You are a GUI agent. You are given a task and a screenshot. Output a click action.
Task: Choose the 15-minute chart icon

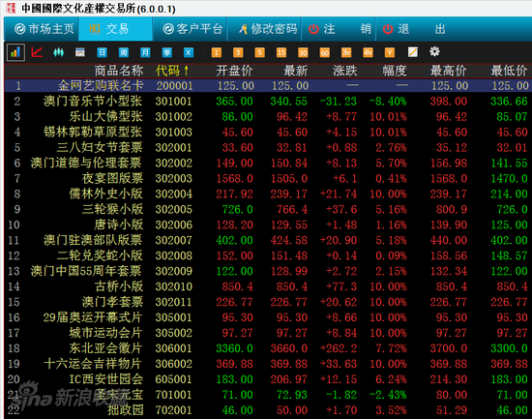point(281,52)
